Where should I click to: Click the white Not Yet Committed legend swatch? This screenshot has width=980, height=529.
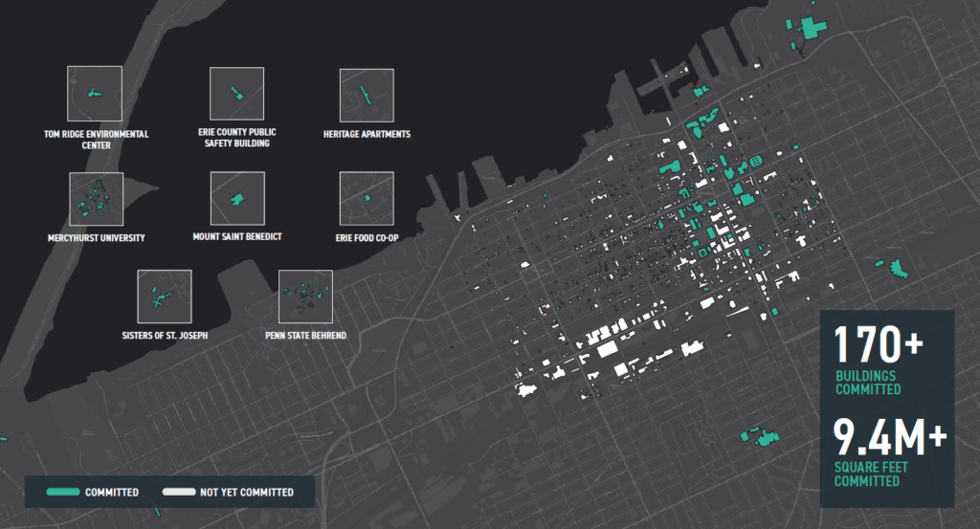tap(179, 492)
